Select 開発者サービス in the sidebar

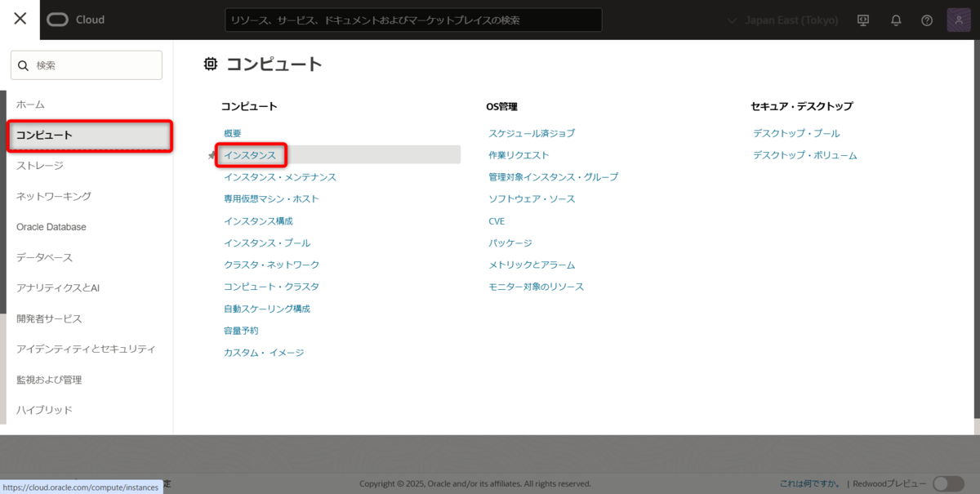point(49,318)
